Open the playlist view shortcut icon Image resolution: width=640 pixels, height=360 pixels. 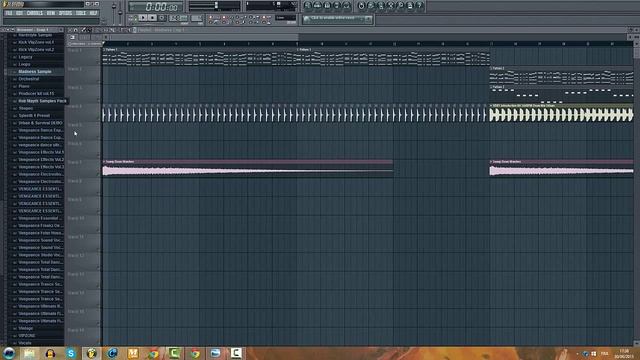tap(308, 6)
